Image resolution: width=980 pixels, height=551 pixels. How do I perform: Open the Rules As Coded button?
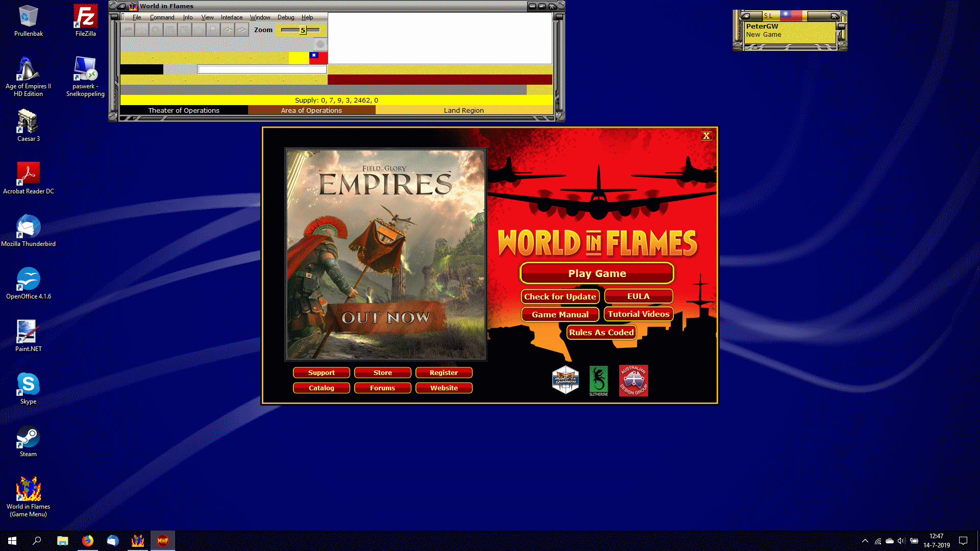(601, 332)
